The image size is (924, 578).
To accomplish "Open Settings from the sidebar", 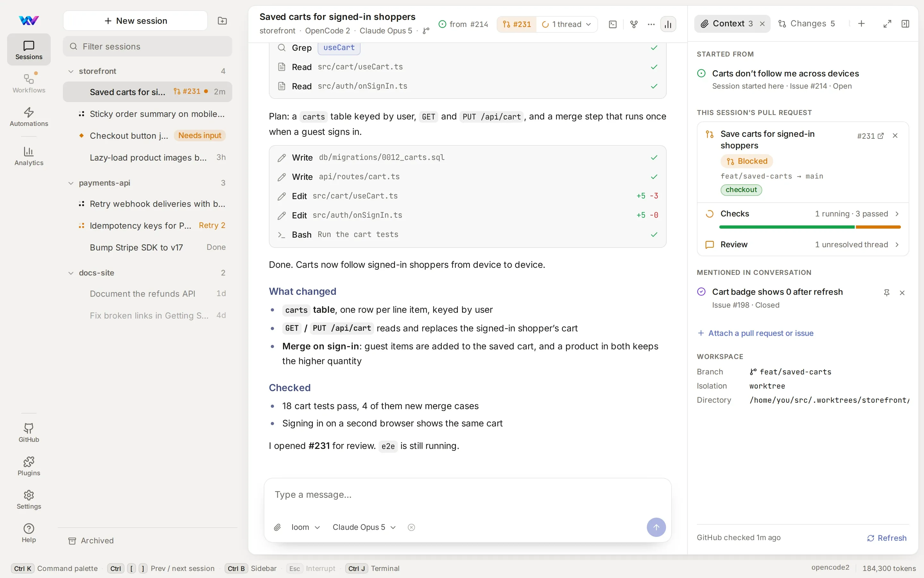I will [29, 500].
